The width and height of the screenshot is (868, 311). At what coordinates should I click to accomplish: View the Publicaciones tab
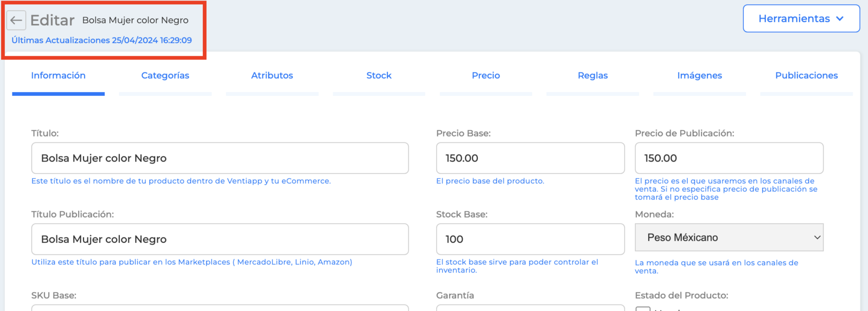pyautogui.click(x=806, y=75)
